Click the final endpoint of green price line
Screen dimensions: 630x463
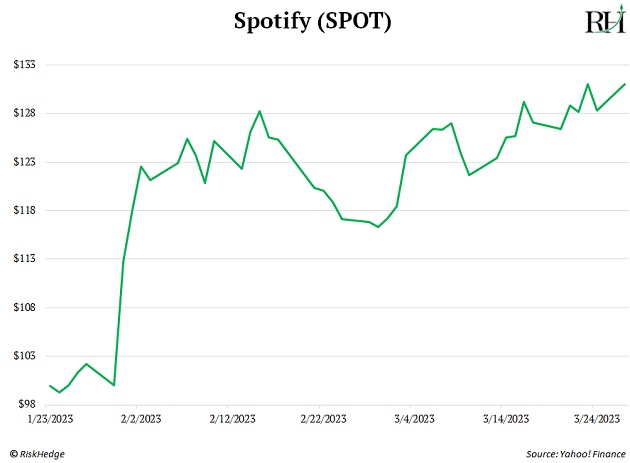625,84
